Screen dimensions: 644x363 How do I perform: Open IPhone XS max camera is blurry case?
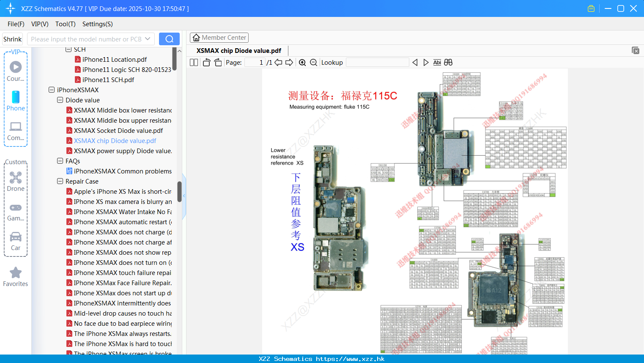point(119,201)
